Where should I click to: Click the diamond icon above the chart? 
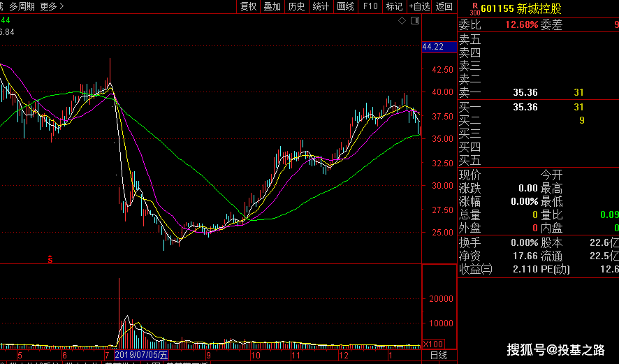(x=402, y=21)
